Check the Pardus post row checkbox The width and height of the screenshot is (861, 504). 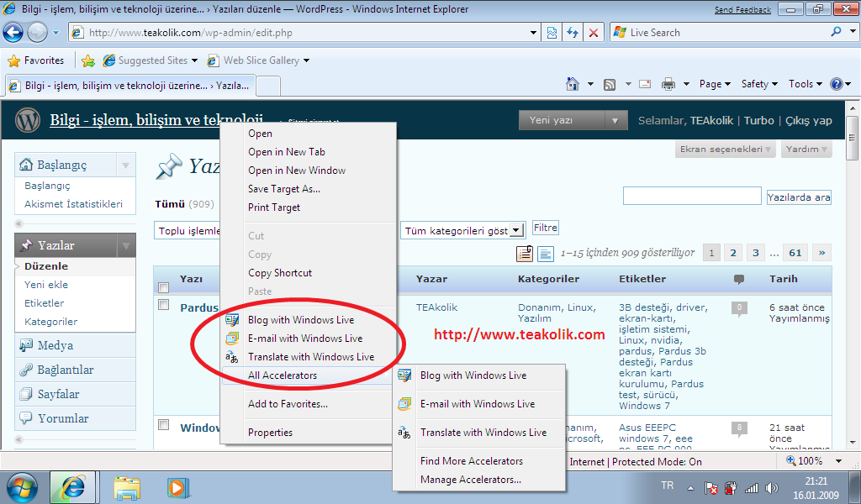point(163,304)
